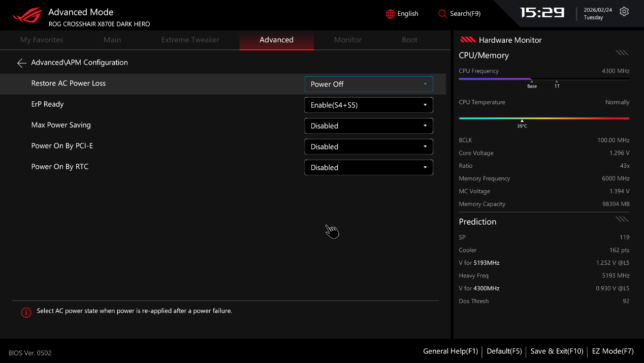Screen dimensions: 644x363
Task: Click the 15:29 clock display
Action: click(x=542, y=13)
